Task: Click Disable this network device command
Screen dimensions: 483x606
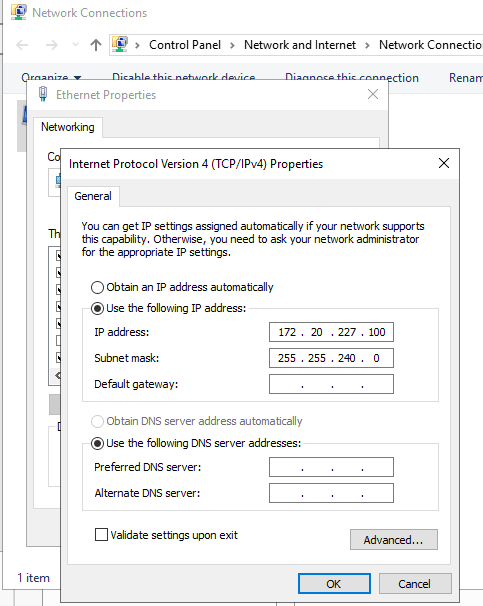Action: coord(184,76)
